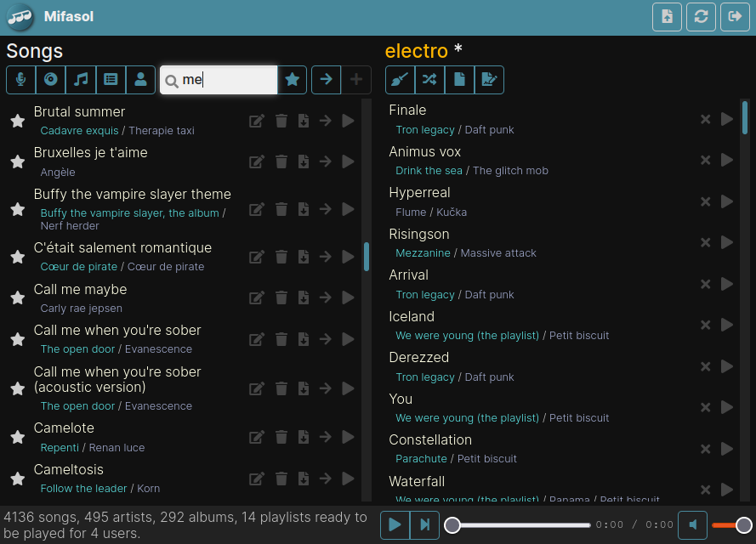The width and height of the screenshot is (756, 544).
Task: Select the music note songs view icon
Action: click(81, 80)
